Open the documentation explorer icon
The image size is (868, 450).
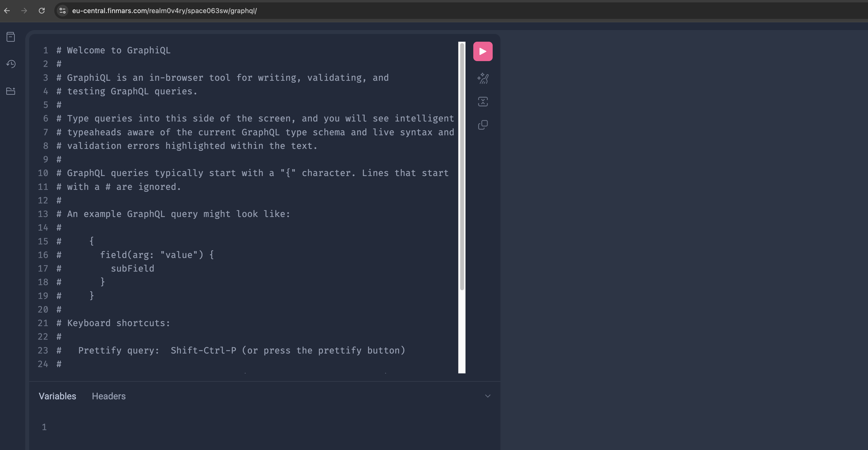point(11,37)
